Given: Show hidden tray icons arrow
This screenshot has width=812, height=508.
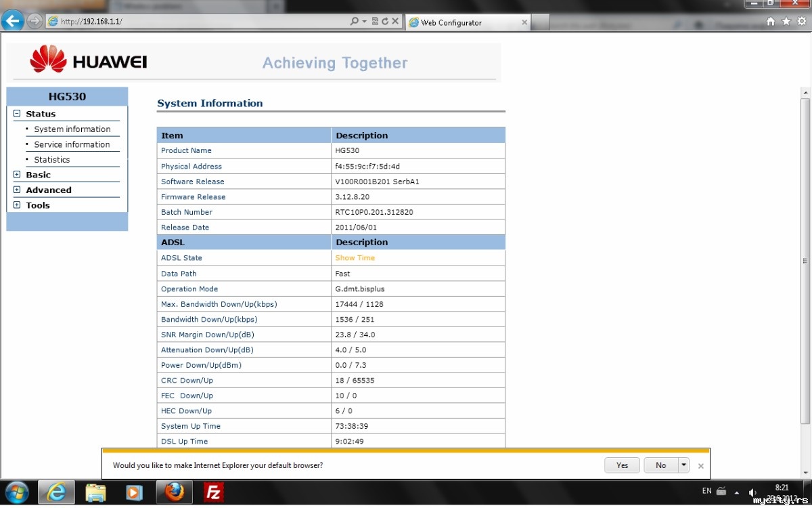Looking at the screenshot, I should click(x=736, y=492).
